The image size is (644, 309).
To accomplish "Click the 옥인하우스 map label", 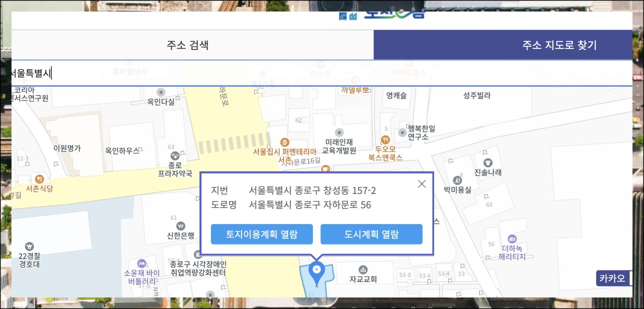I will pos(122,151).
